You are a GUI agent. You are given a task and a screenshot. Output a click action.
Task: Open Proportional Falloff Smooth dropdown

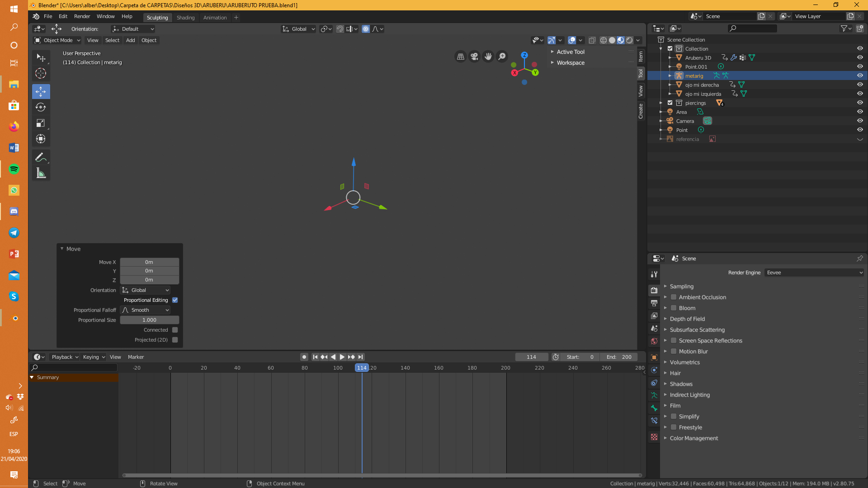146,310
